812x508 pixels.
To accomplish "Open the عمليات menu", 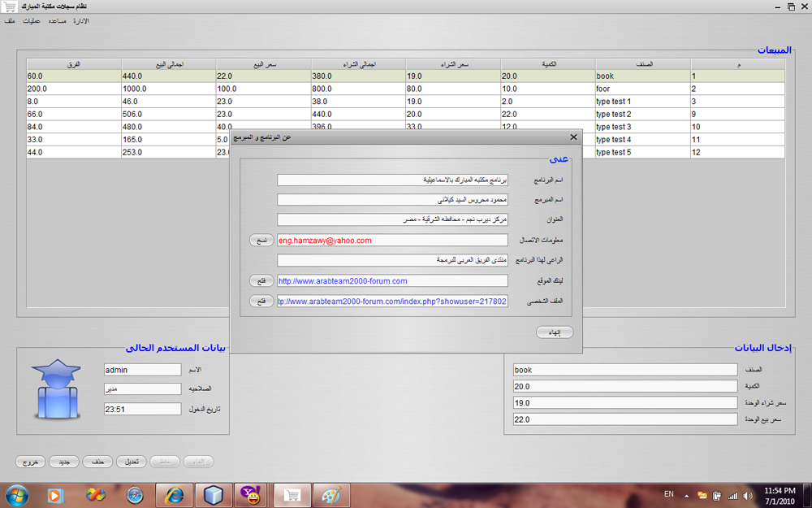I will coord(32,21).
